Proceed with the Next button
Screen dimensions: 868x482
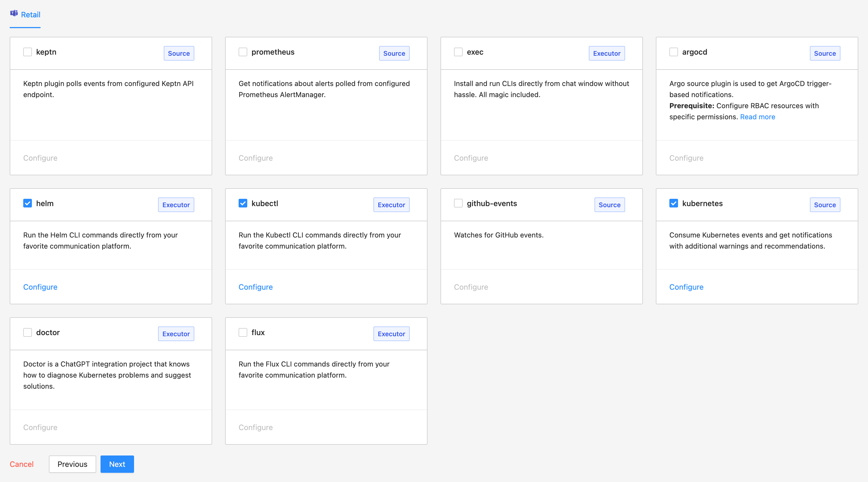(x=117, y=464)
